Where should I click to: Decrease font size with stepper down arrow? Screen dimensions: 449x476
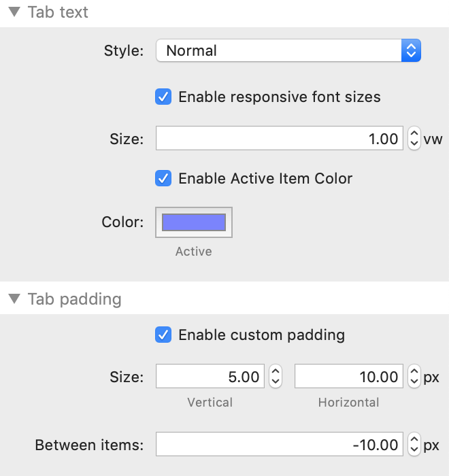click(x=413, y=144)
